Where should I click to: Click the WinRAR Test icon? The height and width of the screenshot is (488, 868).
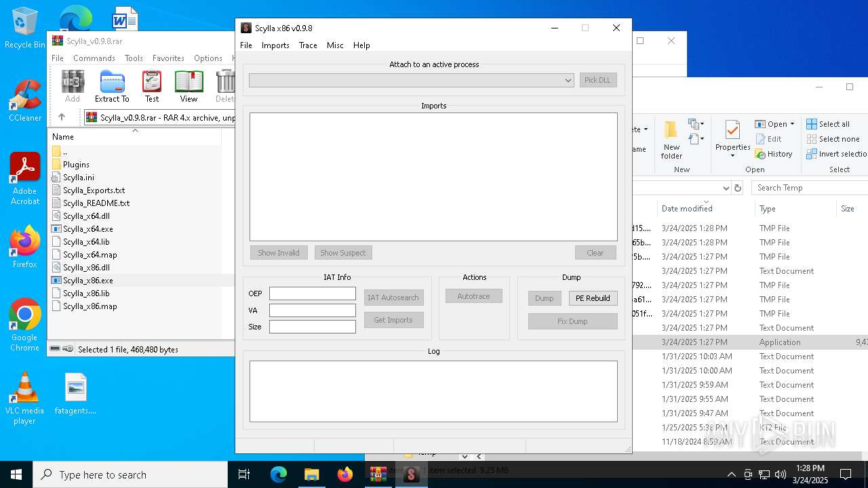pos(152,86)
